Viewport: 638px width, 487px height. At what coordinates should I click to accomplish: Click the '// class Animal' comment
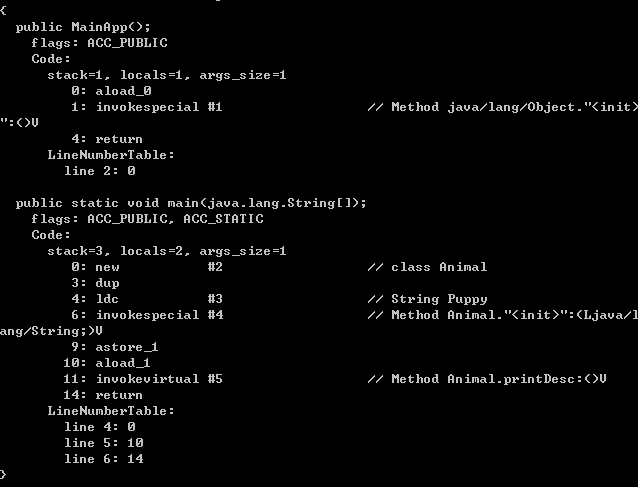coord(427,267)
